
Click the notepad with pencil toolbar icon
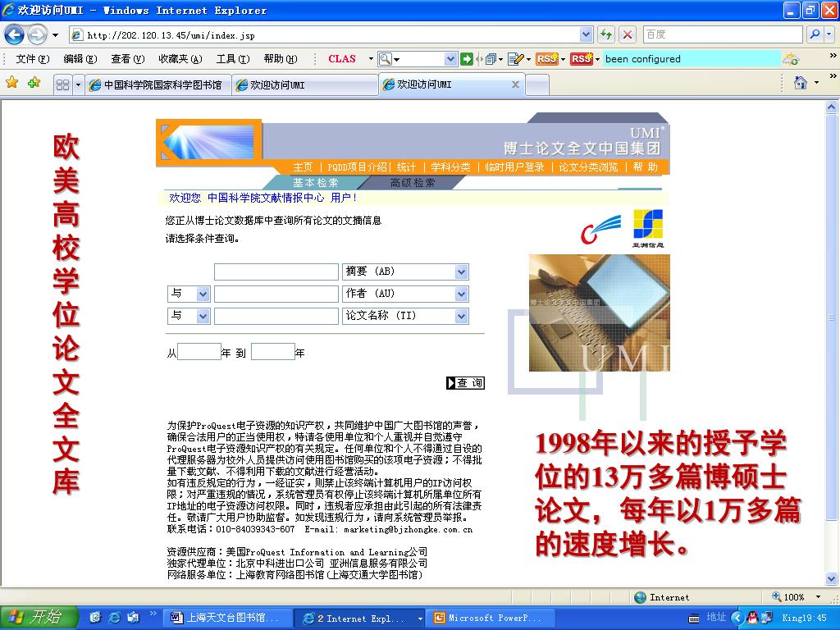coord(515,59)
